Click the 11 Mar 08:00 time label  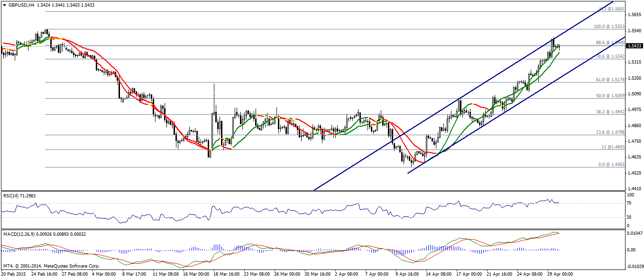[x=166, y=274]
